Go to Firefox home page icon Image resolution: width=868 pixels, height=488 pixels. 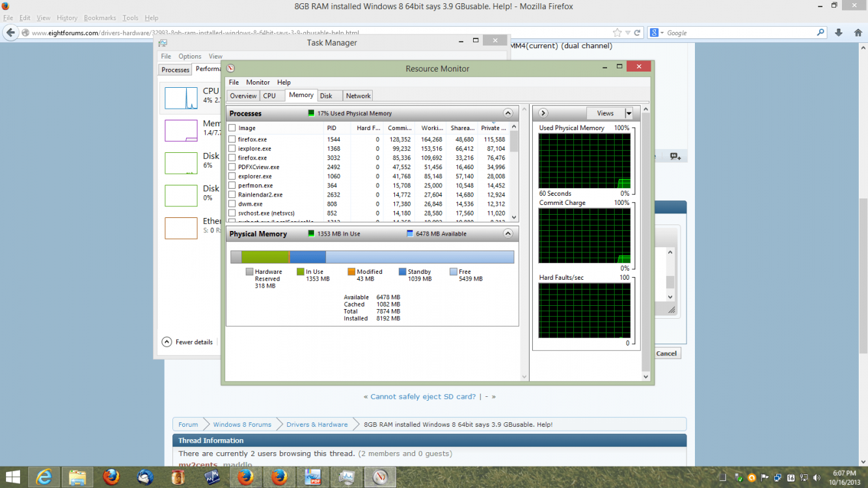click(857, 33)
